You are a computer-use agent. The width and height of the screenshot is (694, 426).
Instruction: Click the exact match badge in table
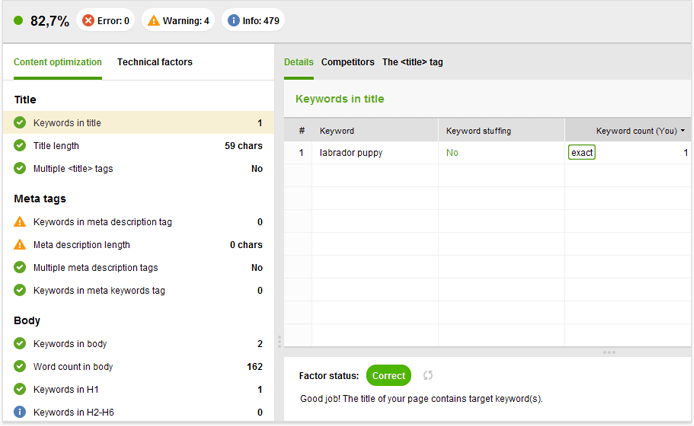point(582,152)
